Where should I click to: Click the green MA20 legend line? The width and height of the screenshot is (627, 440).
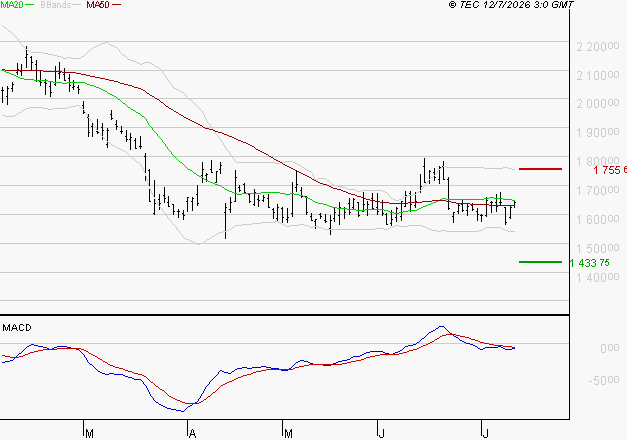(x=31, y=5)
